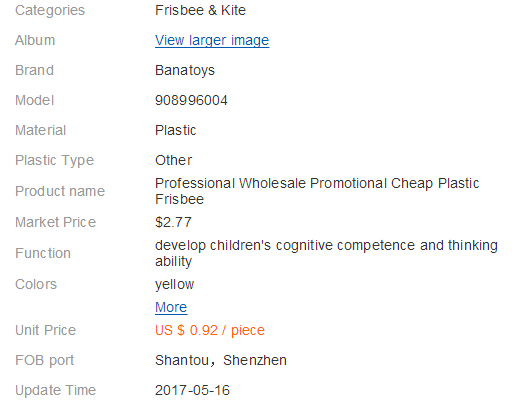Viewport: 518px width, 409px height.
Task: Click the 2017-05-16 update date
Action: point(193,390)
